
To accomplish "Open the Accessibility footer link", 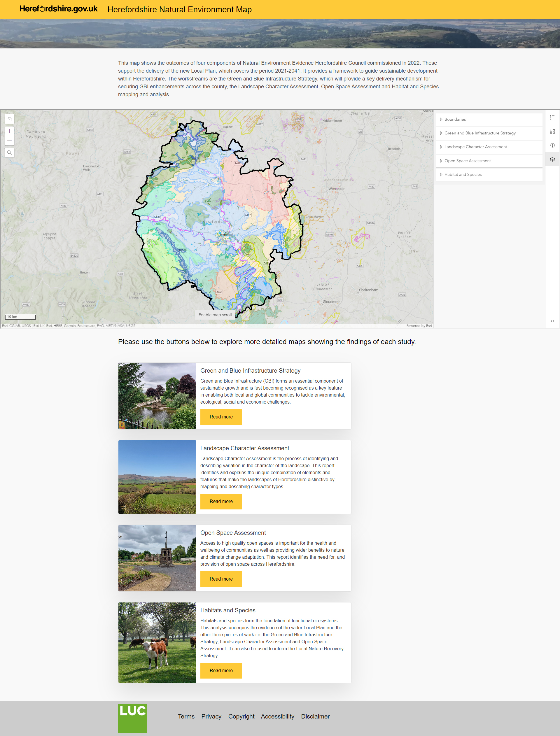I will pyautogui.click(x=277, y=716).
